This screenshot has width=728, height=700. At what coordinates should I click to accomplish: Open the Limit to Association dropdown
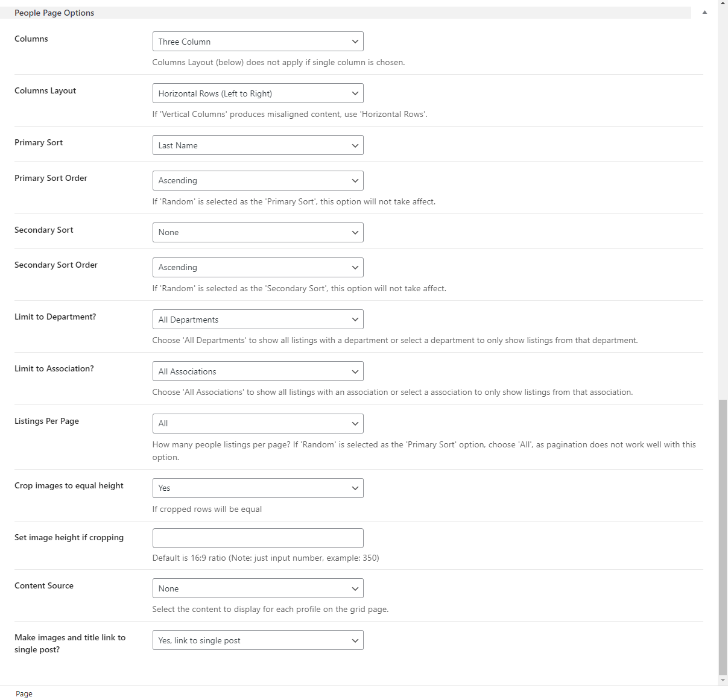tap(258, 371)
